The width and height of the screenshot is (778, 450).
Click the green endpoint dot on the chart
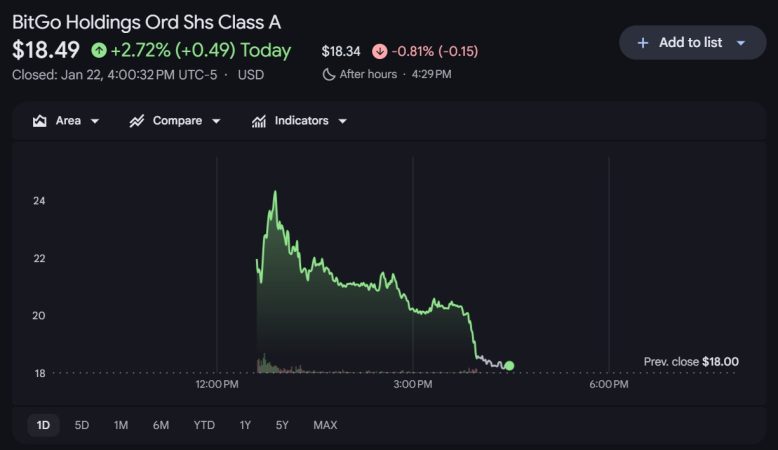(x=509, y=366)
